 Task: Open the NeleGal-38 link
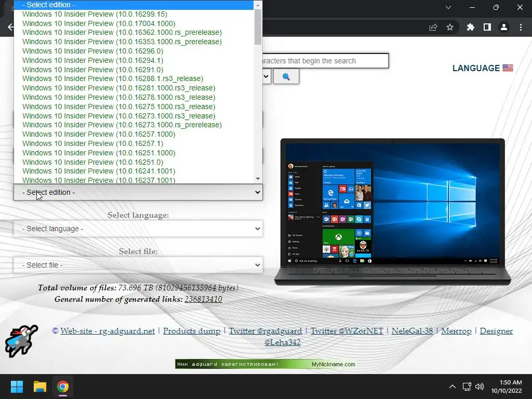[412, 331]
